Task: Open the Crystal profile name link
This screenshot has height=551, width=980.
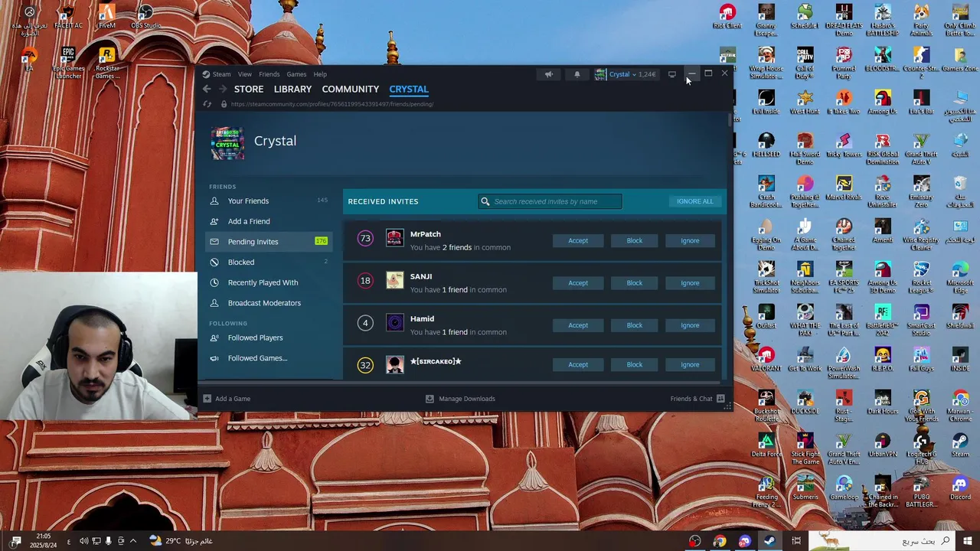Action: point(275,141)
